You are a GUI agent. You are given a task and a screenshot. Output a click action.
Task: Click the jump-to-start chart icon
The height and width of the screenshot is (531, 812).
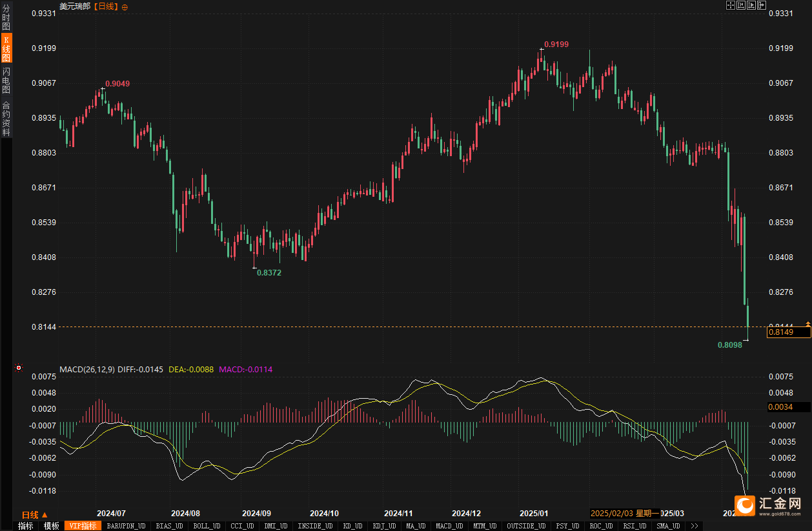coord(741,5)
